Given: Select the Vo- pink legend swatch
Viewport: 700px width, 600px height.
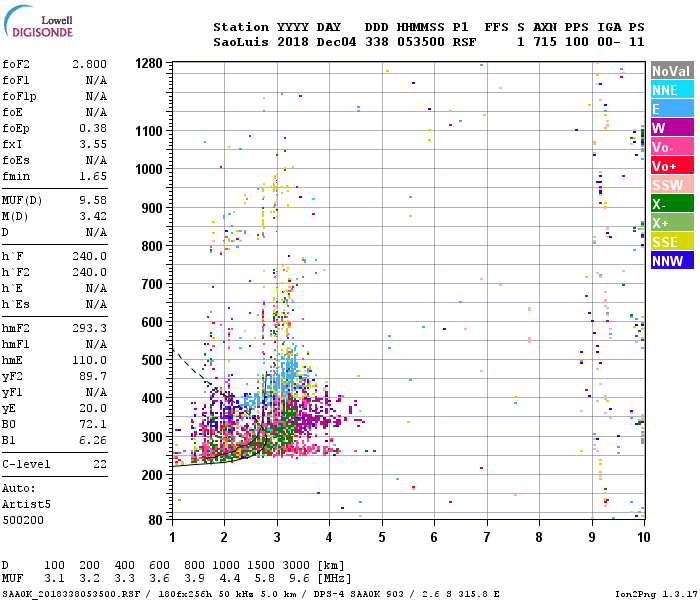Looking at the screenshot, I should (672, 147).
